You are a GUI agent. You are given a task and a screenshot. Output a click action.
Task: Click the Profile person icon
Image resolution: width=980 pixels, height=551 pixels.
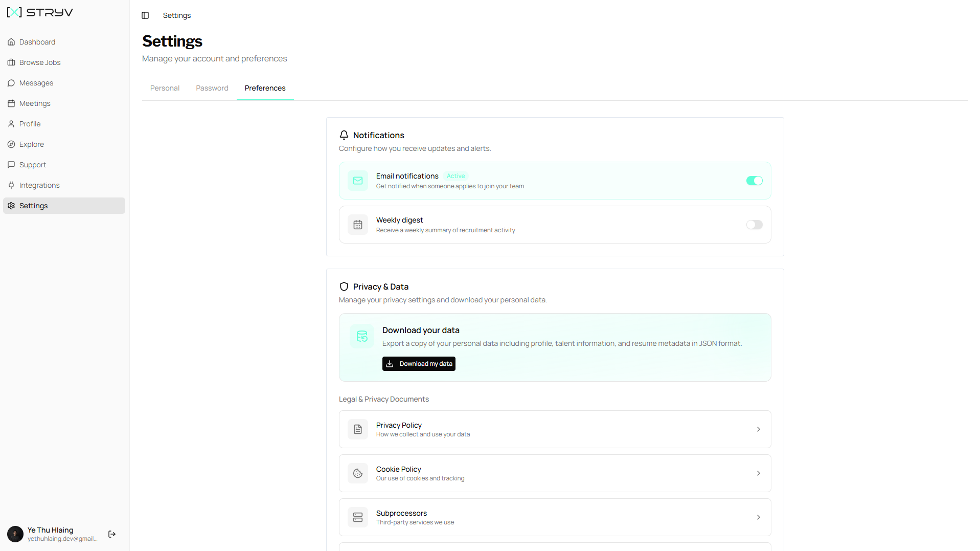click(11, 124)
